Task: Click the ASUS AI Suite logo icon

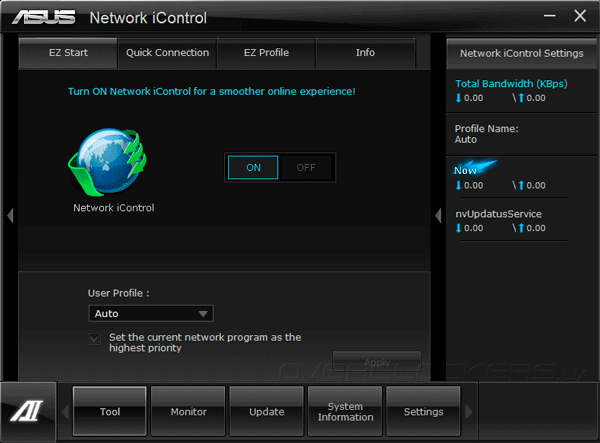Action: 27,410
